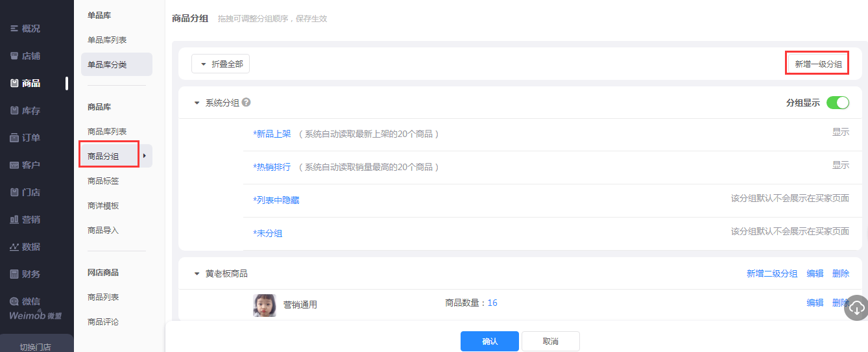Click 新增二级分组 for 黄老板商品
This screenshot has height=352, width=868.
point(772,273)
